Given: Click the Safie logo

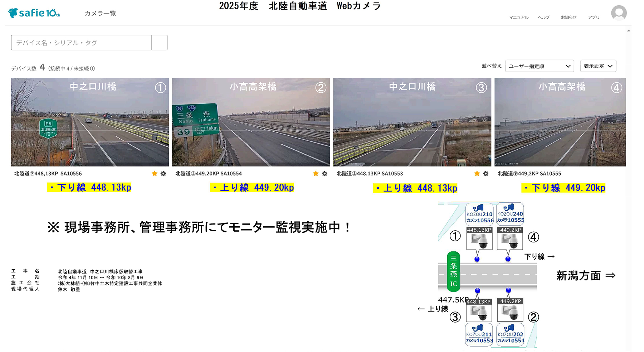Looking at the screenshot, I should coord(34,13).
